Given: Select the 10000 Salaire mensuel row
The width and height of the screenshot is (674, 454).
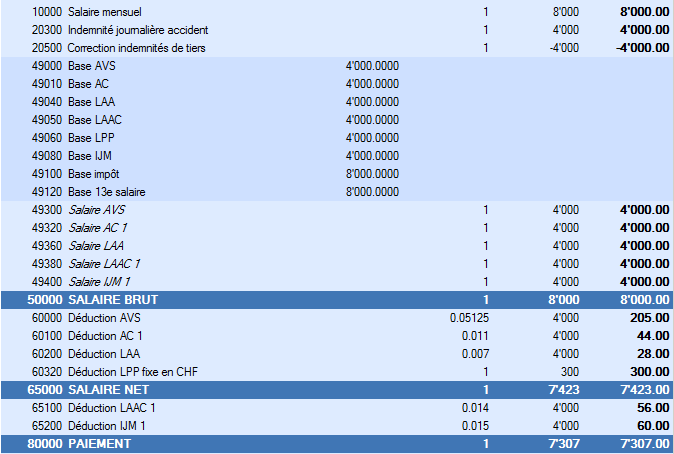Looking at the screenshot, I should pos(337,12).
